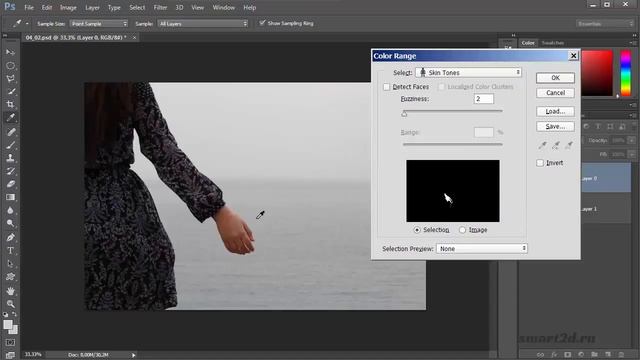Select the Eyedropper tool in toolbox
Viewport: 640px width, 360px height.
click(x=11, y=118)
